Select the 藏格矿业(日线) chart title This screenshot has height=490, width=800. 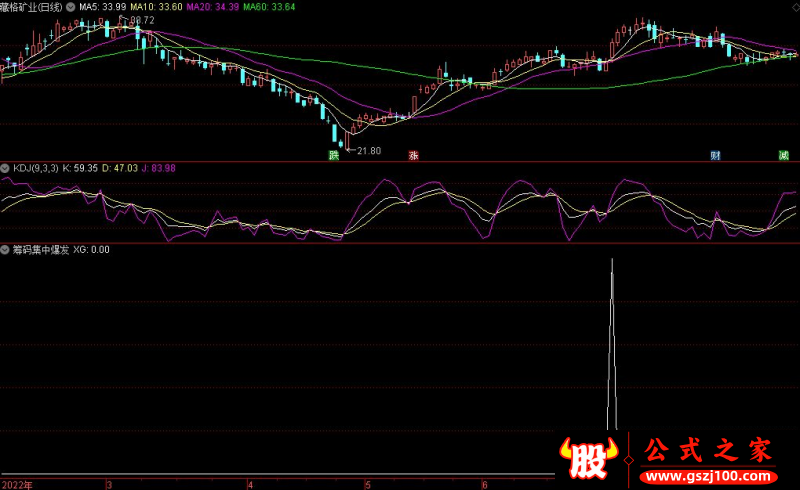(x=32, y=7)
